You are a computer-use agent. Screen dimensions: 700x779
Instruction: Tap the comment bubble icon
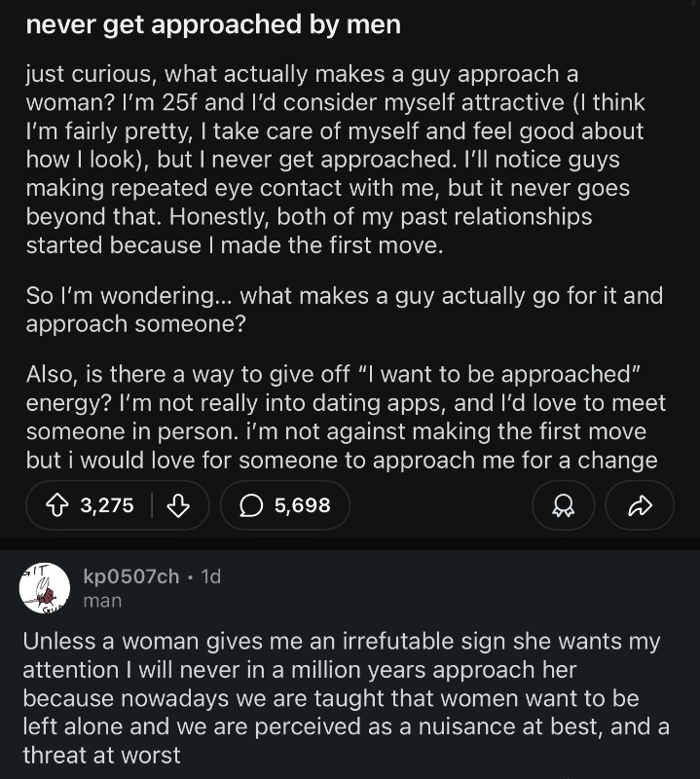(x=250, y=505)
